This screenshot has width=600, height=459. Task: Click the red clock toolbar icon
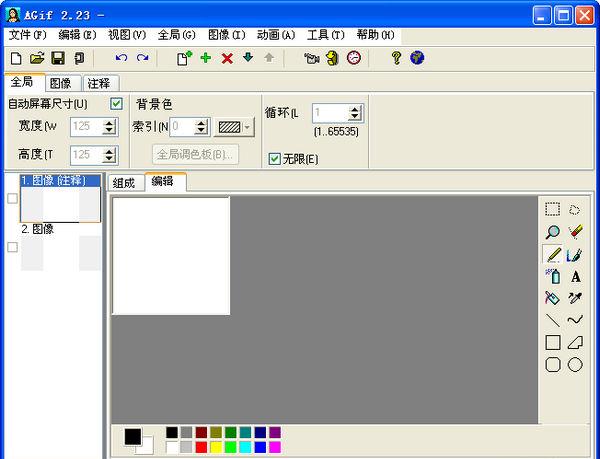pos(354,58)
